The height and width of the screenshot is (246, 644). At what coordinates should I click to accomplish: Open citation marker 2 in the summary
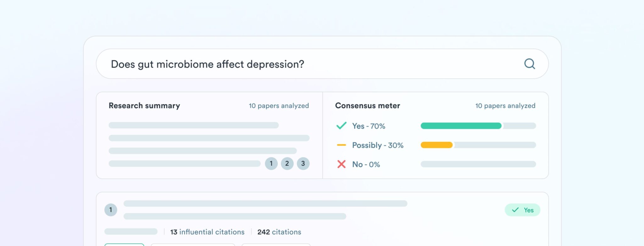click(287, 163)
